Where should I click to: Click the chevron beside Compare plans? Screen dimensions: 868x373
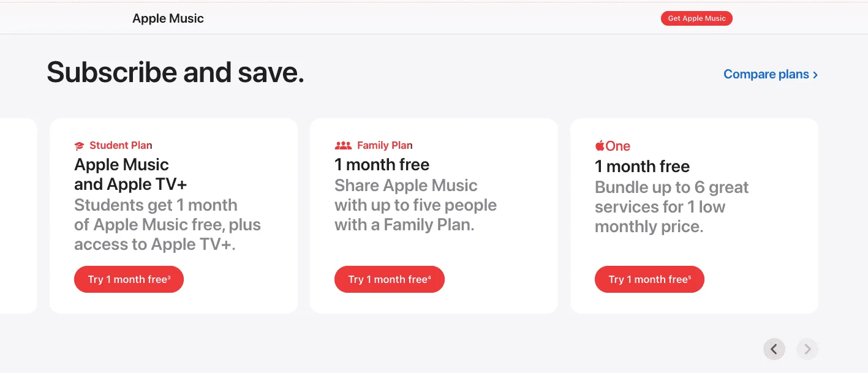[x=815, y=74]
